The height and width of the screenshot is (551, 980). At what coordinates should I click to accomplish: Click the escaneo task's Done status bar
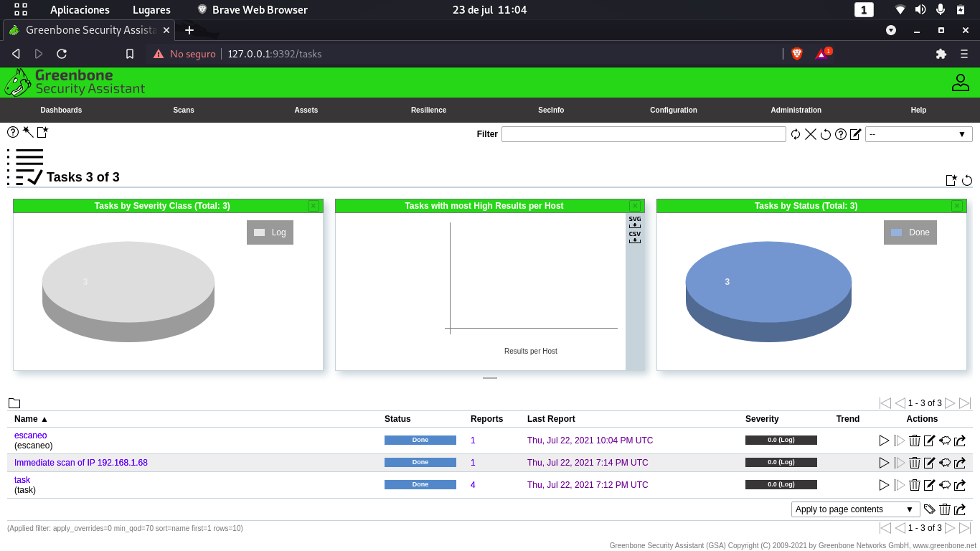[x=420, y=441]
